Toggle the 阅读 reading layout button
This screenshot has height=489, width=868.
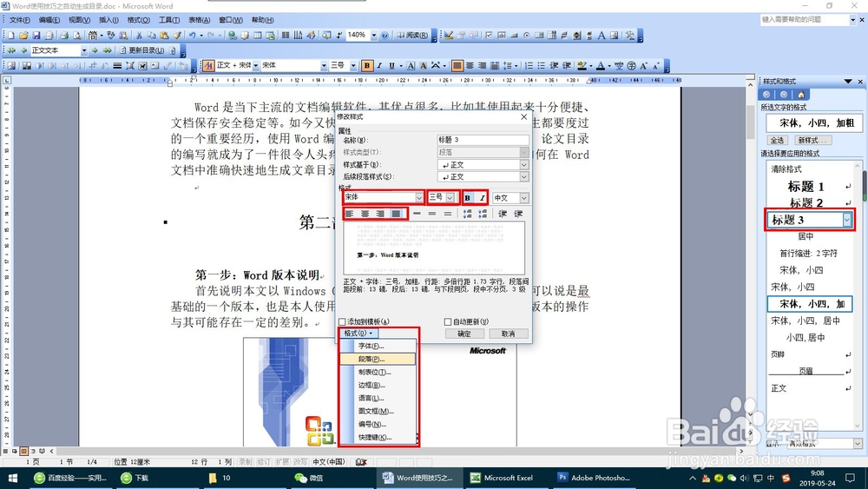(412, 36)
